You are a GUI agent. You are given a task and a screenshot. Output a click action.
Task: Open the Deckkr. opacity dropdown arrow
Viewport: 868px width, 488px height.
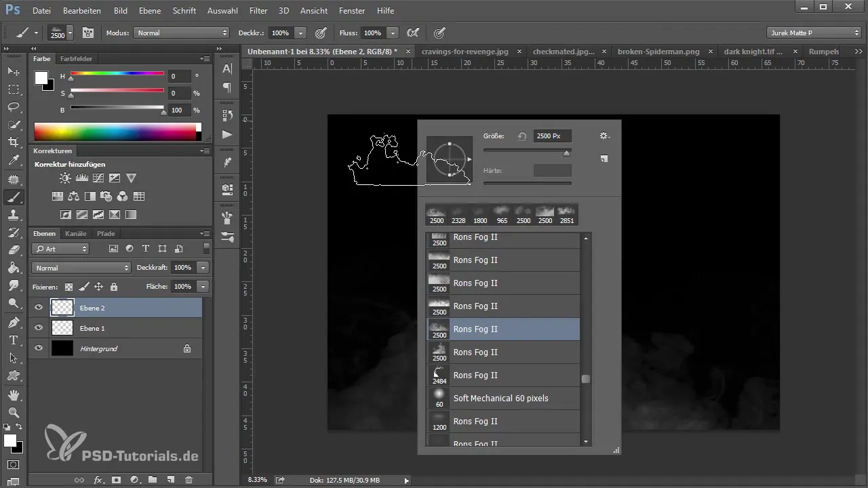click(x=300, y=33)
